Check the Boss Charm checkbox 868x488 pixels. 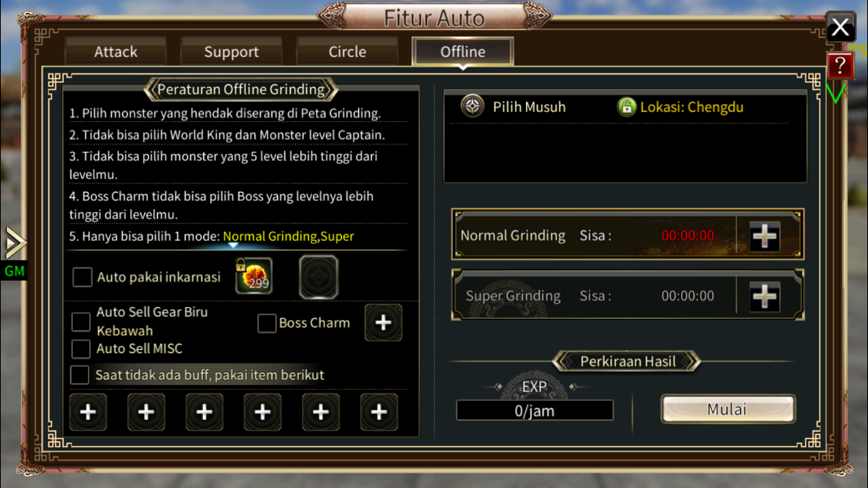coord(267,323)
